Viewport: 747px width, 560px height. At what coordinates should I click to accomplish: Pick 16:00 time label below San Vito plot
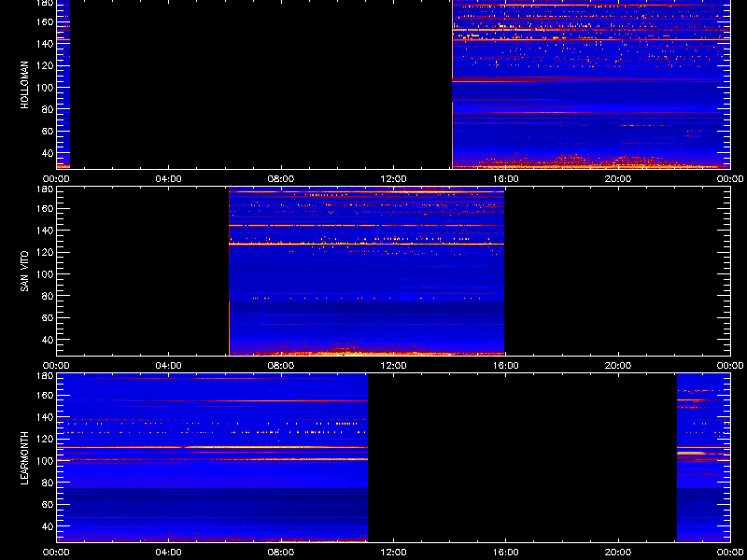pyautogui.click(x=505, y=366)
